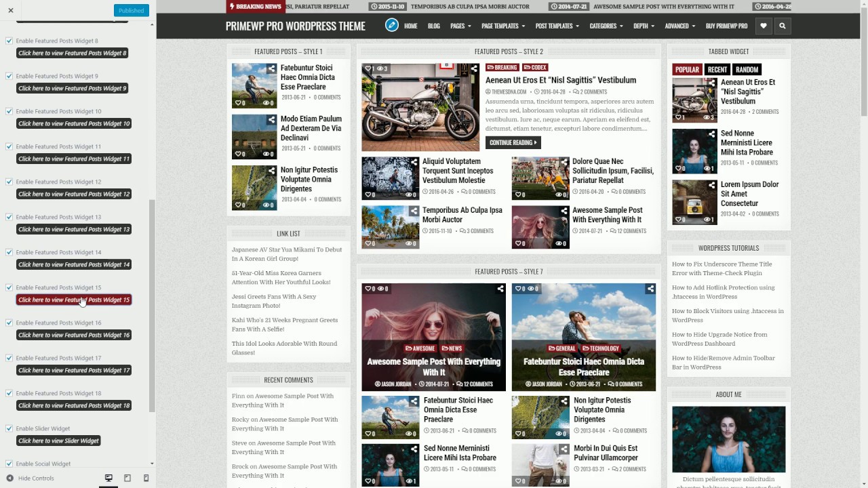Click share icon on Aliquid Voluptatem thumbnail
The image size is (868, 488).
tap(414, 162)
